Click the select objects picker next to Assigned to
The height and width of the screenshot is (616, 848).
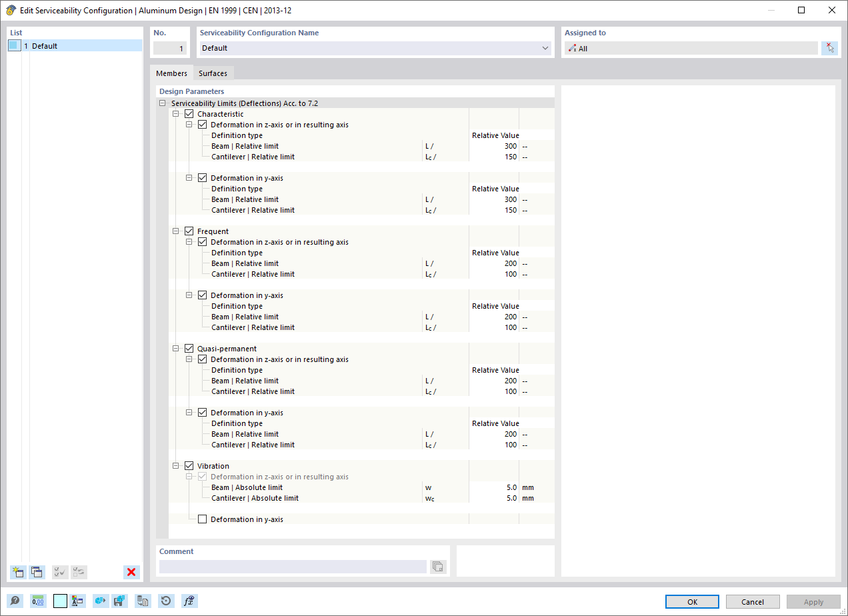pyautogui.click(x=829, y=47)
